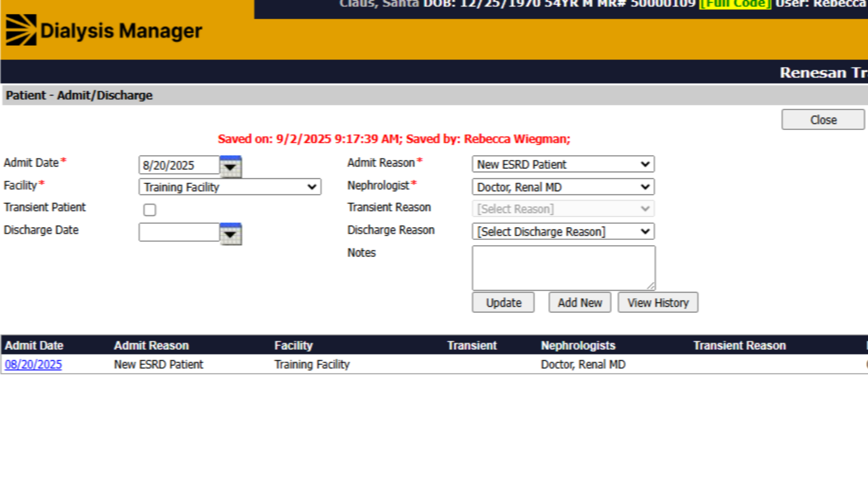868x503 pixels.
Task: Click the Doctor, Renal MD table cell
Action: click(x=583, y=364)
